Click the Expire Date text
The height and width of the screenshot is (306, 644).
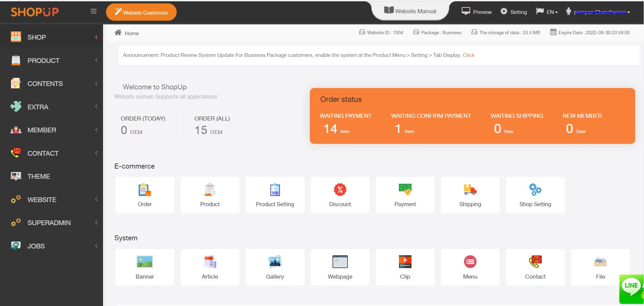click(x=594, y=32)
